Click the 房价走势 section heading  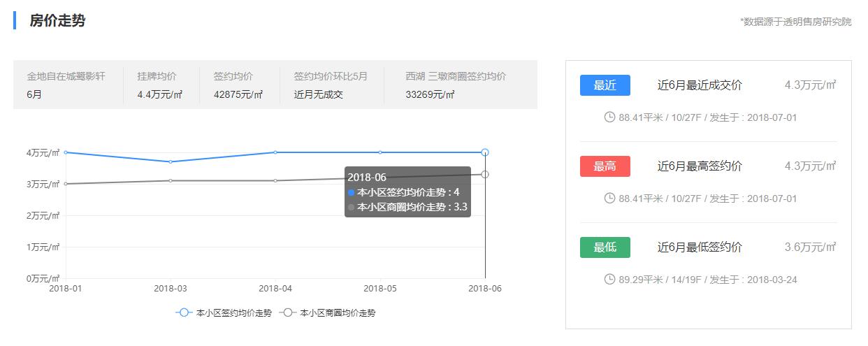[57, 20]
